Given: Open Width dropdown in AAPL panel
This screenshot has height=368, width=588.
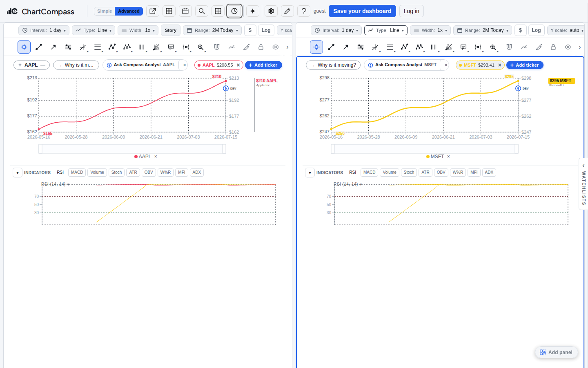Looking at the screenshot, I should pyautogui.click(x=138, y=30).
